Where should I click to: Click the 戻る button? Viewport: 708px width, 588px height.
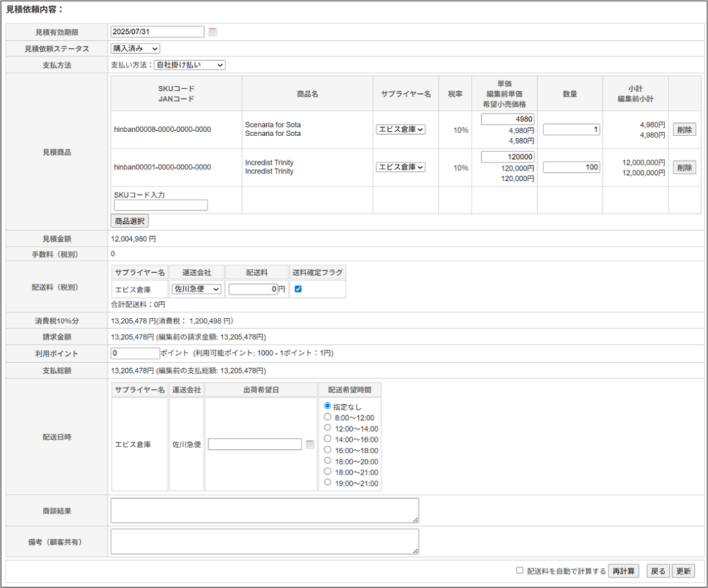pos(658,571)
